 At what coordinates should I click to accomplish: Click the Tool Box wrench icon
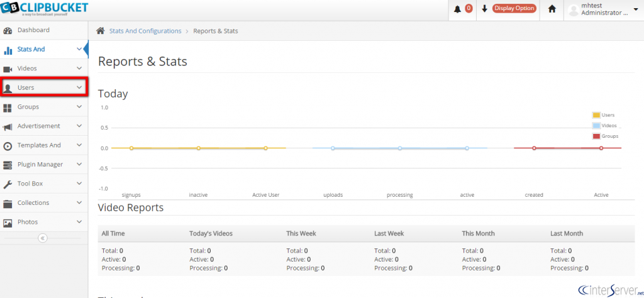pyautogui.click(x=8, y=184)
